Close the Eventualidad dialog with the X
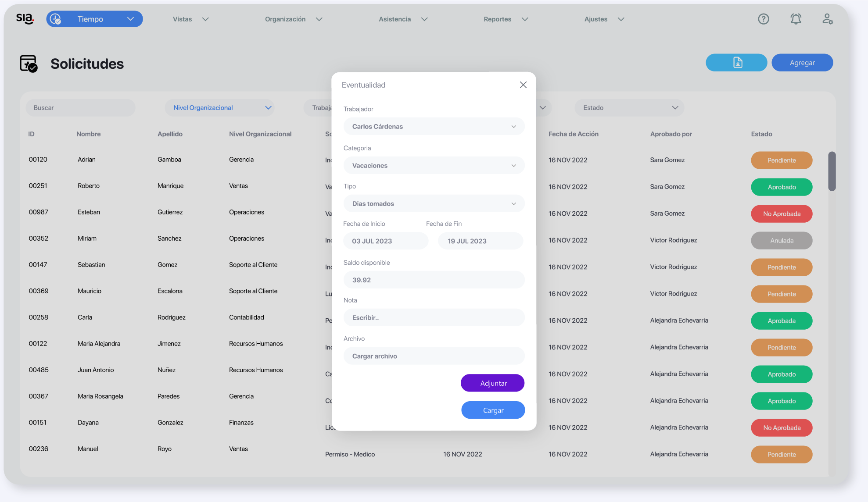The image size is (868, 502). (x=523, y=85)
